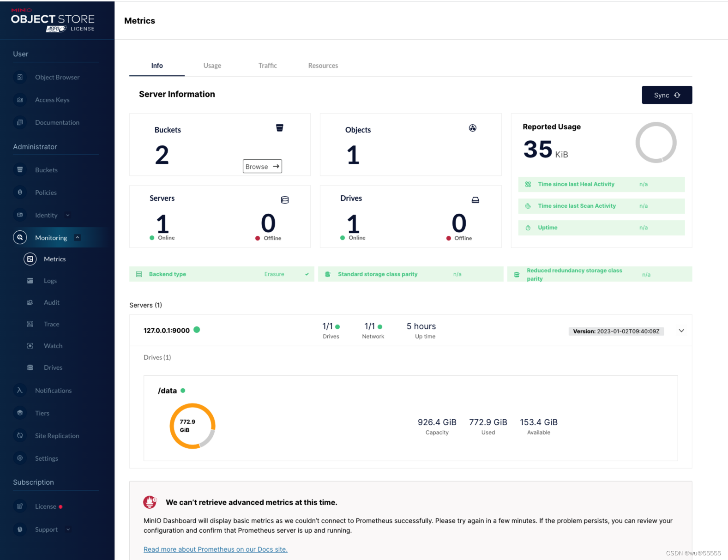Switch to the Resources tab
This screenshot has height=560, width=728.
coord(323,66)
